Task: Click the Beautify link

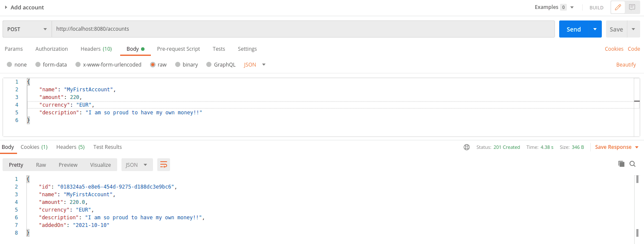Action: (626, 65)
